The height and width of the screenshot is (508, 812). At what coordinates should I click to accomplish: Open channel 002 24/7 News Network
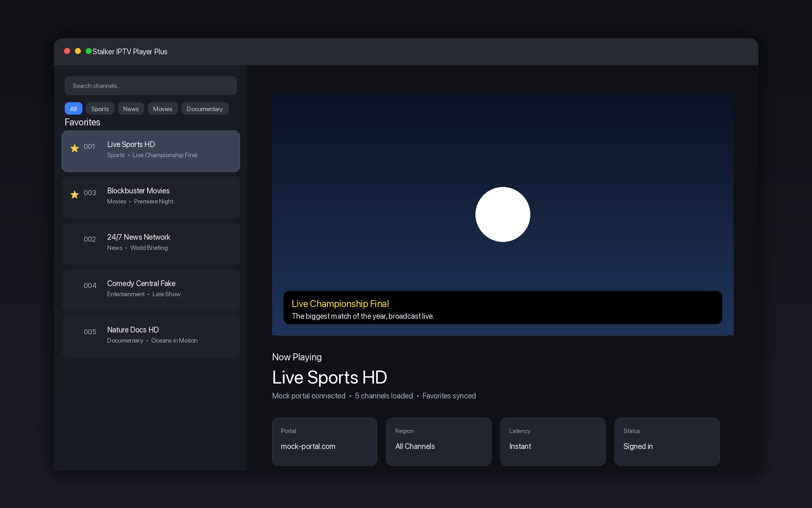tap(151, 244)
